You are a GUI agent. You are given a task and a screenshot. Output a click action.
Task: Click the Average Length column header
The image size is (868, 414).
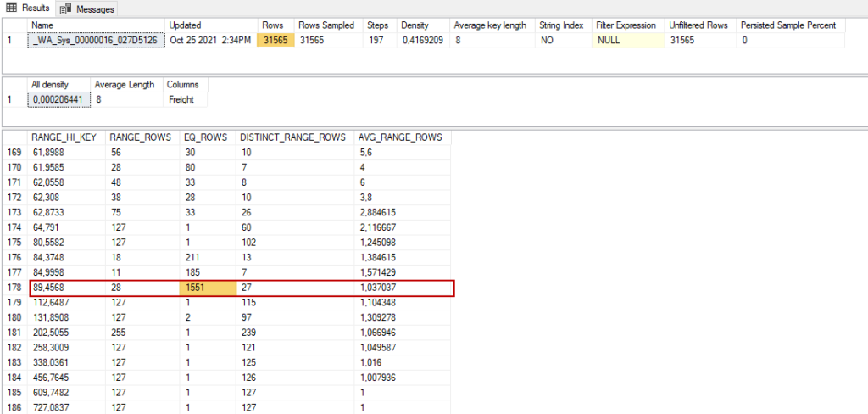point(127,85)
